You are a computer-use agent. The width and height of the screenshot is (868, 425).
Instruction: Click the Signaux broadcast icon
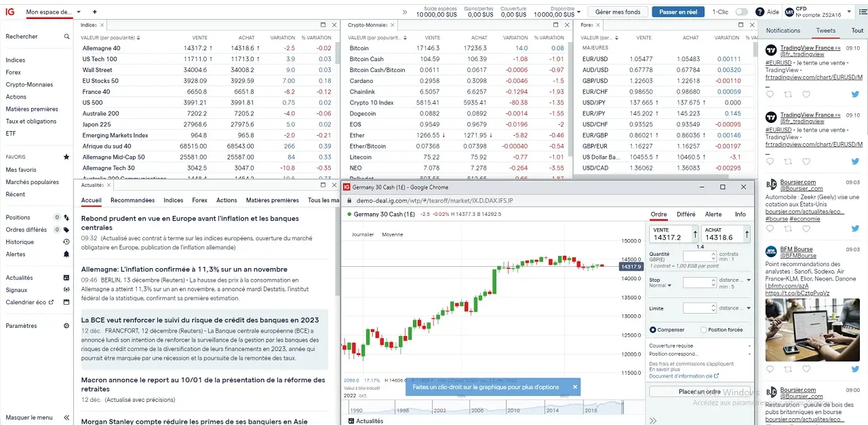click(x=66, y=290)
